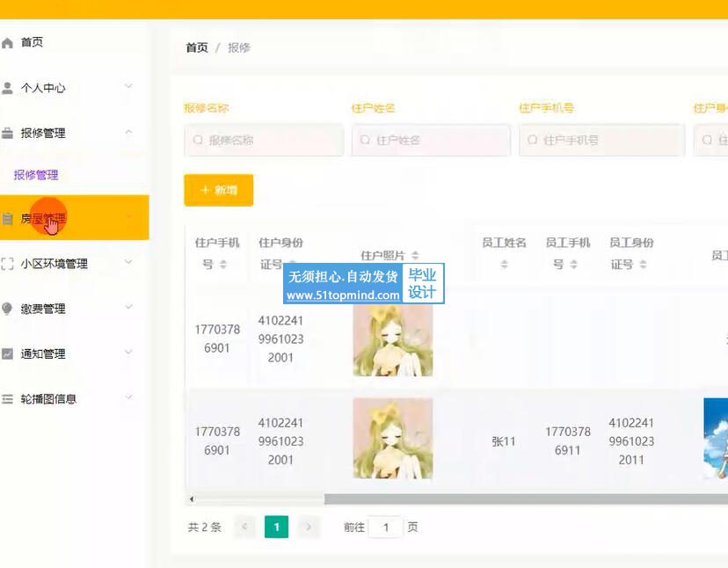Focus the 住户手机号 search input
The height and width of the screenshot is (568, 728).
pyautogui.click(x=601, y=140)
